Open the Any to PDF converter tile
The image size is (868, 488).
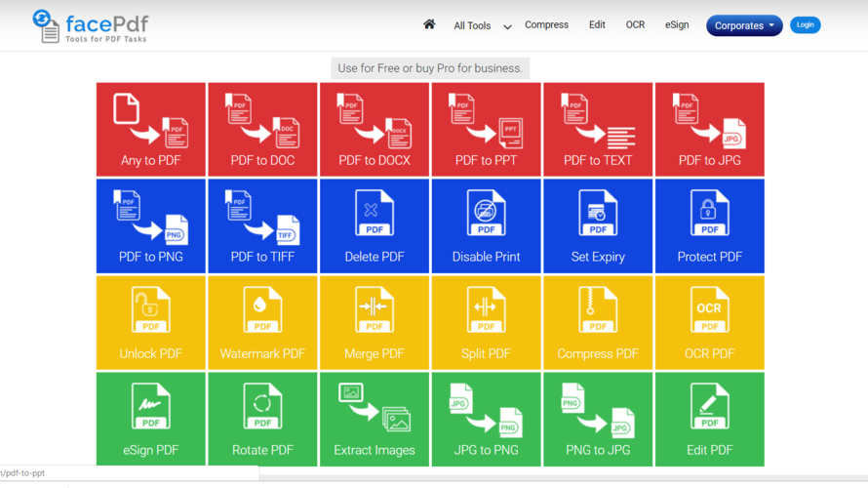[x=151, y=130]
